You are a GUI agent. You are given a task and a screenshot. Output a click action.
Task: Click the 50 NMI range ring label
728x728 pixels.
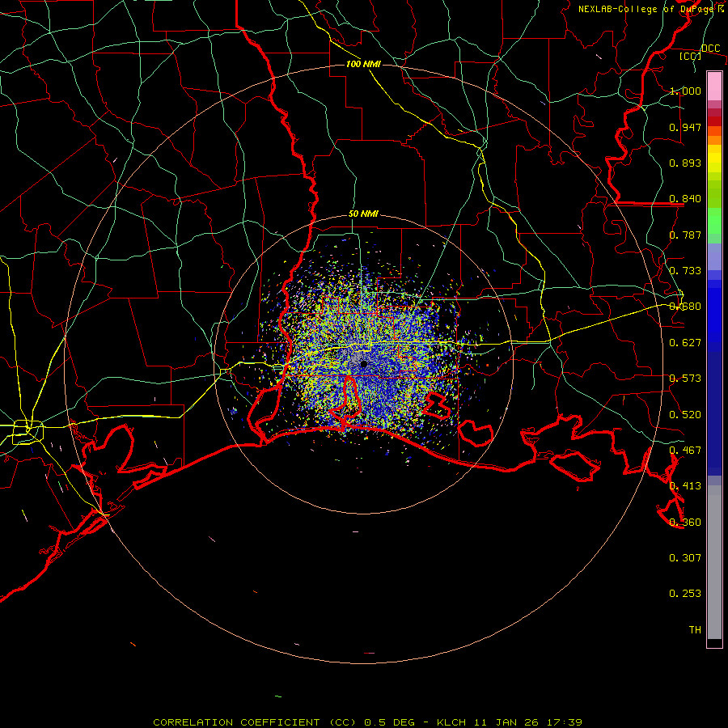pyautogui.click(x=363, y=214)
